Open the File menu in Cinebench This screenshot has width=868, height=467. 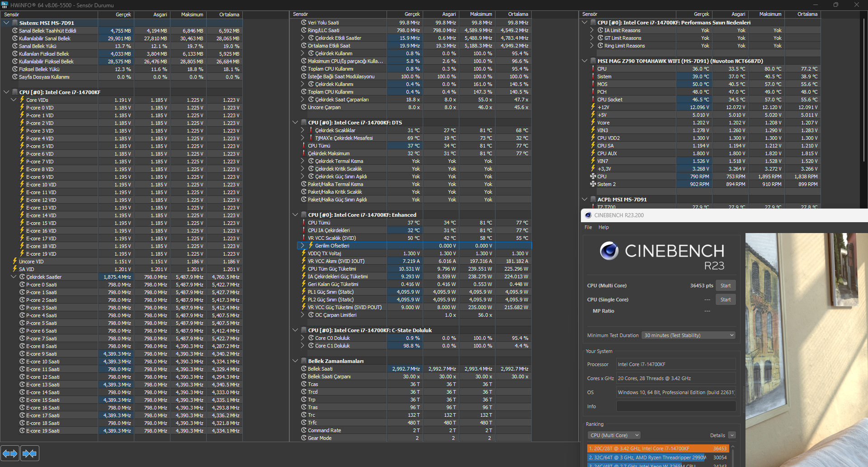(588, 227)
